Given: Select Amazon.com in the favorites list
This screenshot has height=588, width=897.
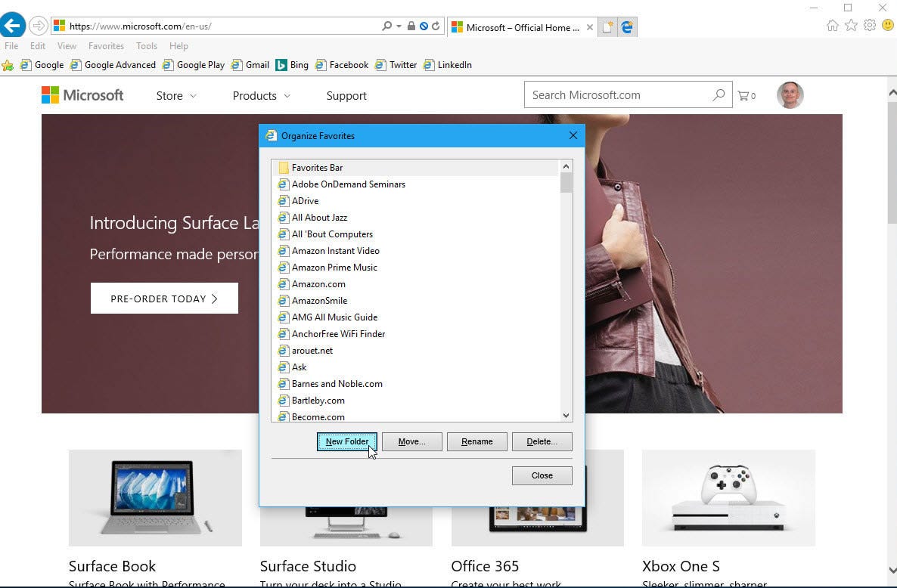Looking at the screenshot, I should coord(318,284).
